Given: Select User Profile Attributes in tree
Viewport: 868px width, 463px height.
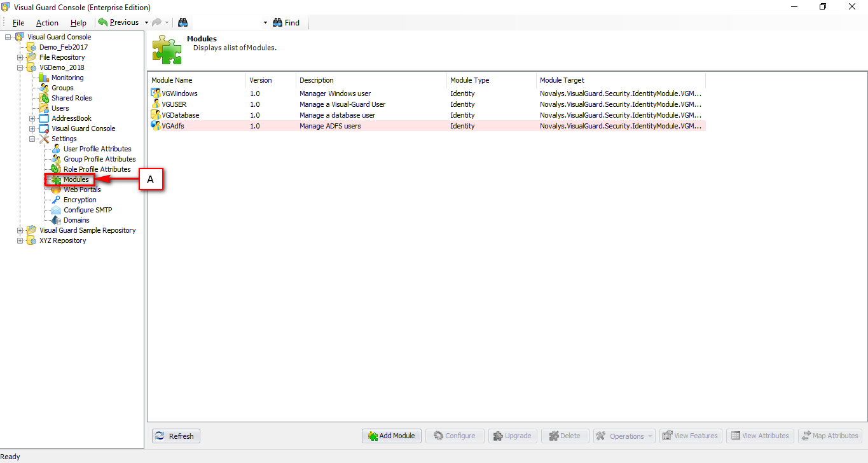Looking at the screenshot, I should tap(97, 149).
